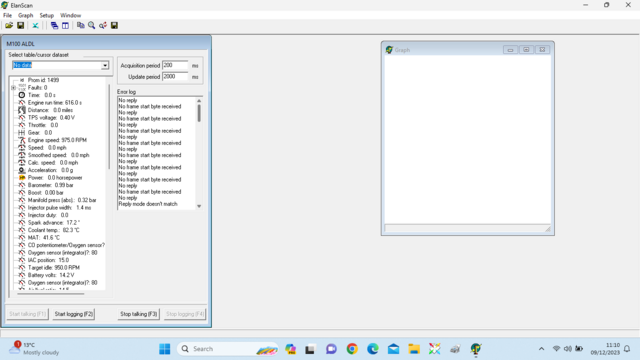This screenshot has height=360, width=640.
Task: Click the last save disk toolbar icon
Action: [x=114, y=25]
